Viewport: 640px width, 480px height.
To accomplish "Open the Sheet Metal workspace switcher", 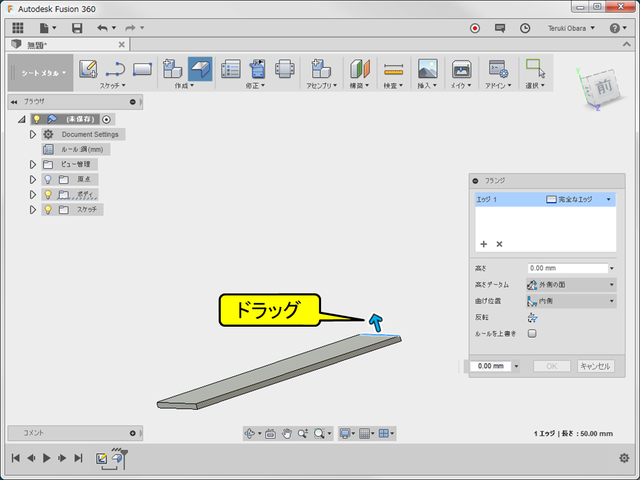I will (41, 73).
